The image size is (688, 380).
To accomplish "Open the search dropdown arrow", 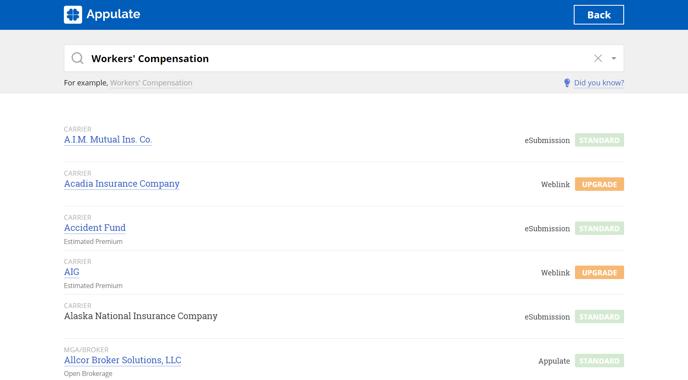I will coord(614,58).
